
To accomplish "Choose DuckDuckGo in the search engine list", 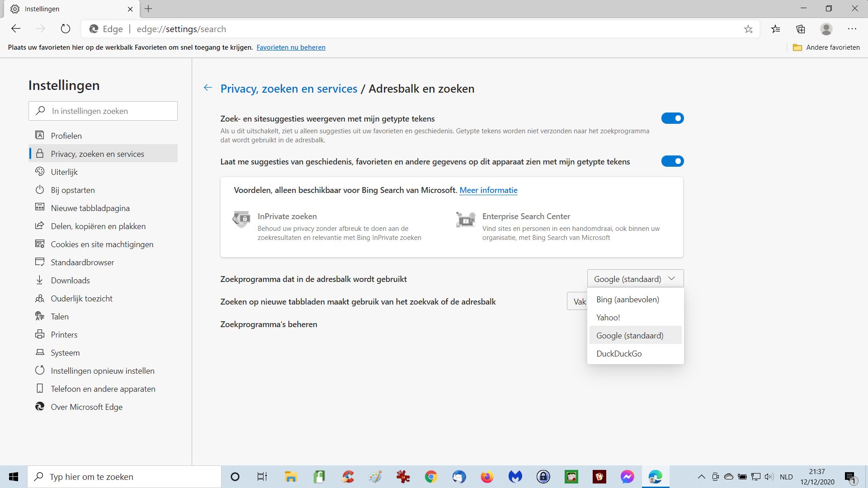I will (619, 354).
